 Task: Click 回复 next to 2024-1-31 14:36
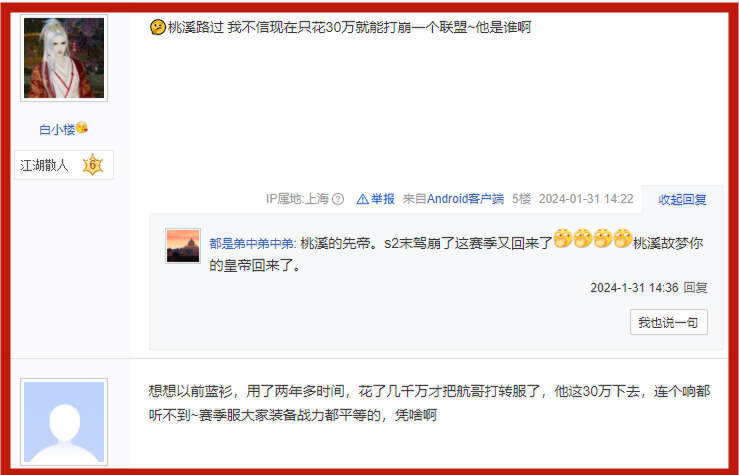(x=695, y=287)
